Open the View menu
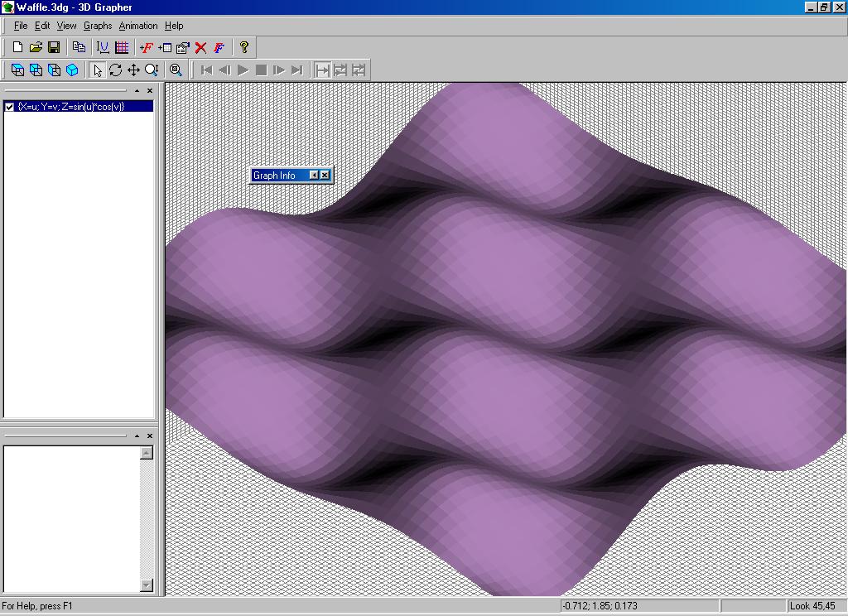 pyautogui.click(x=66, y=26)
